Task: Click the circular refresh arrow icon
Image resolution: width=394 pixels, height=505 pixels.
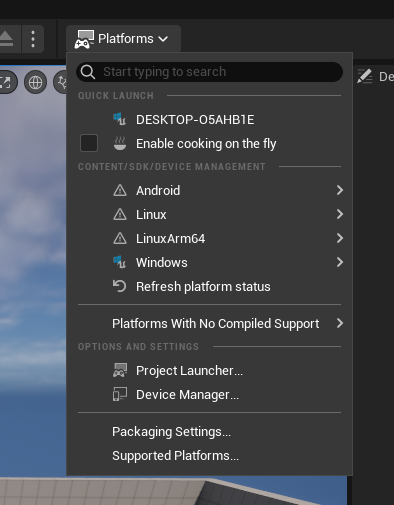Action: point(119,286)
